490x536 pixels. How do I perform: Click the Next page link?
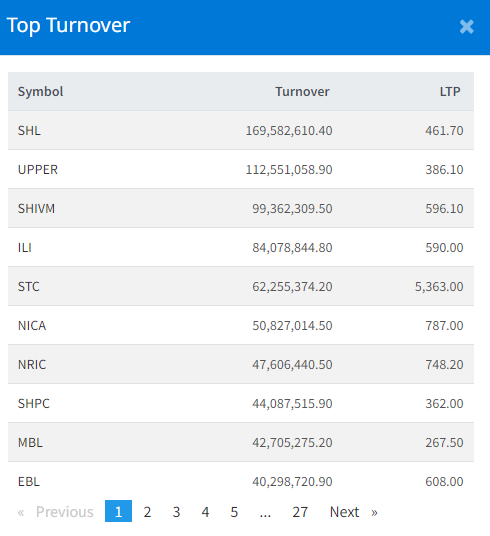353,512
